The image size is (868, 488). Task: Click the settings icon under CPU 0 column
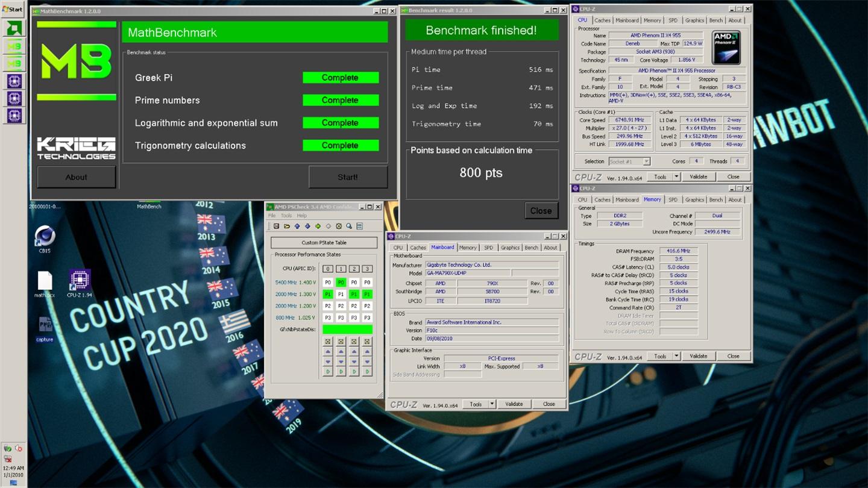(x=328, y=341)
